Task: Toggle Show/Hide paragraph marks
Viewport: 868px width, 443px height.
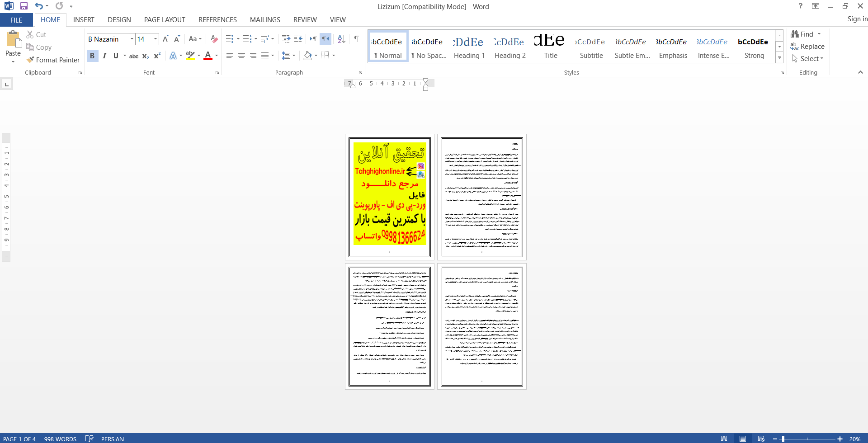Action: pyautogui.click(x=357, y=39)
